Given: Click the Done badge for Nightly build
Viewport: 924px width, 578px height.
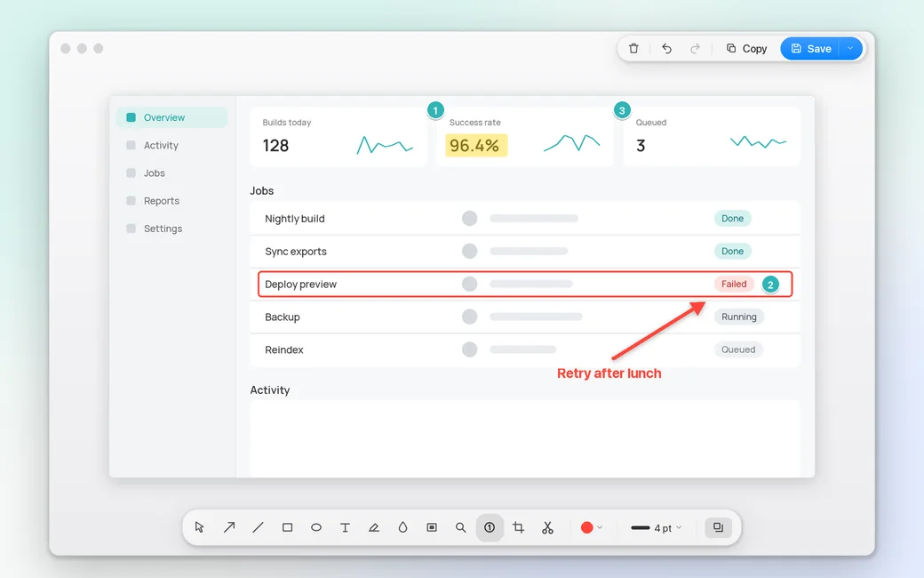Looking at the screenshot, I should (x=732, y=218).
